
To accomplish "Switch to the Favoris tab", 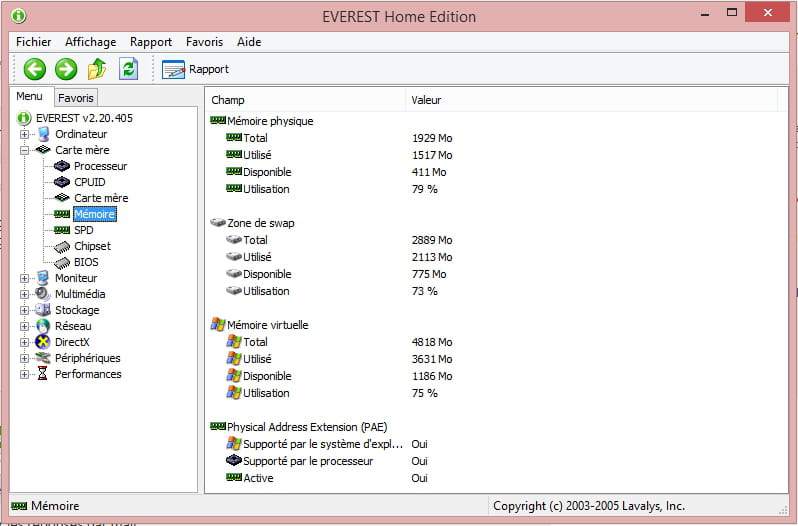I will [x=76, y=98].
